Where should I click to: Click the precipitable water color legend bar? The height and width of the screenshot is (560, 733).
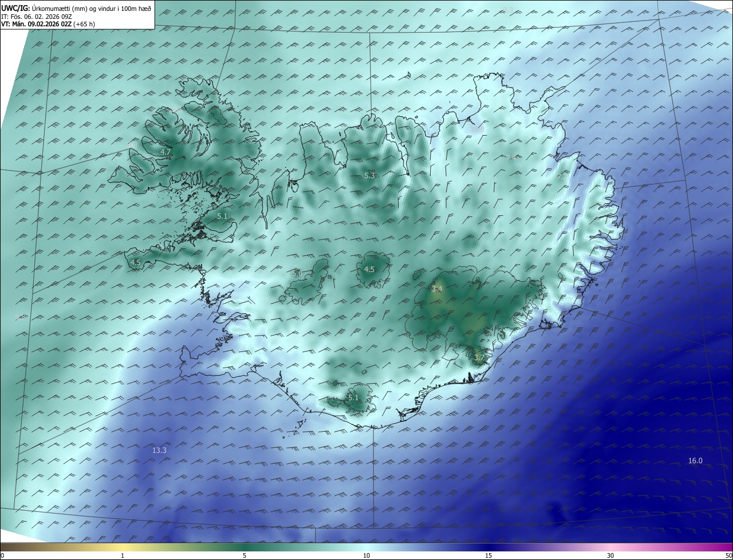[x=366, y=547]
